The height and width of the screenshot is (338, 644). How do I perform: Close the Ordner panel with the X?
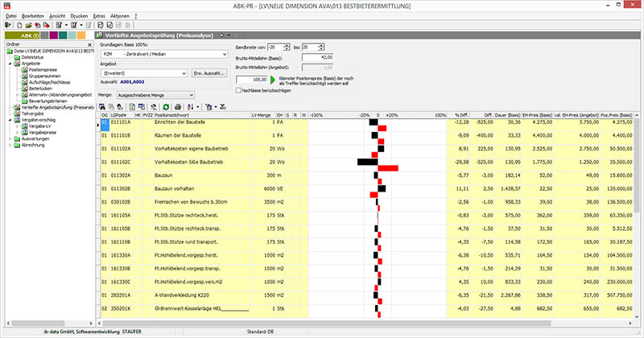coord(89,44)
